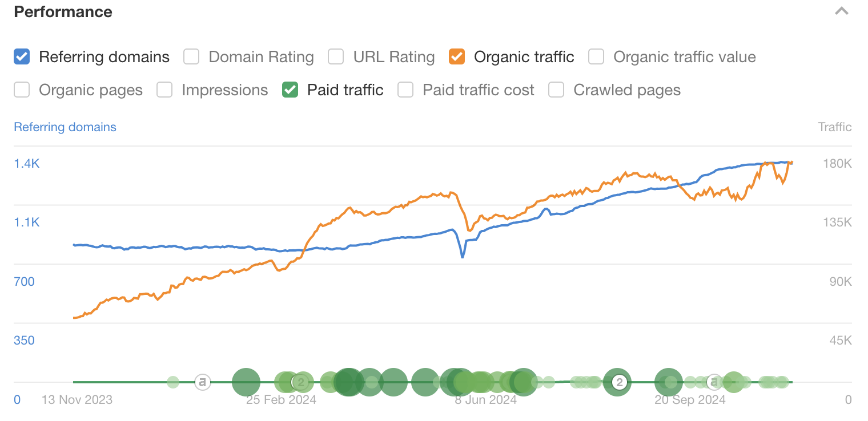868x421 pixels.
Task: Enable the Crawled pages checkbox
Action: coord(556,90)
